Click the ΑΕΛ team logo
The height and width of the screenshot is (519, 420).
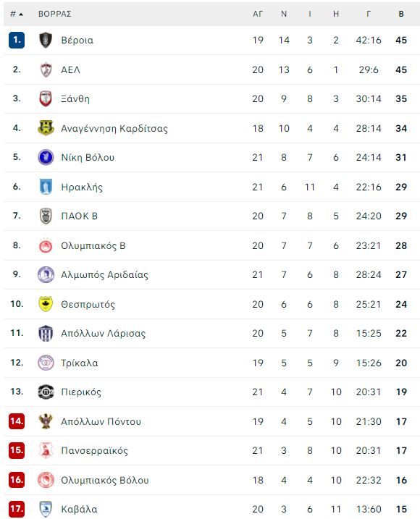[x=46, y=69]
